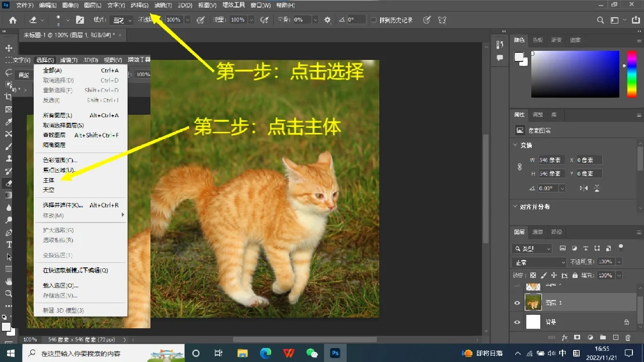Select the Crop tool

9,97
